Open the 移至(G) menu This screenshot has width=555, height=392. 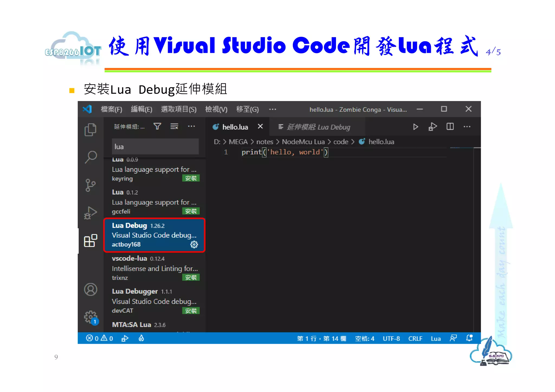pyautogui.click(x=247, y=109)
